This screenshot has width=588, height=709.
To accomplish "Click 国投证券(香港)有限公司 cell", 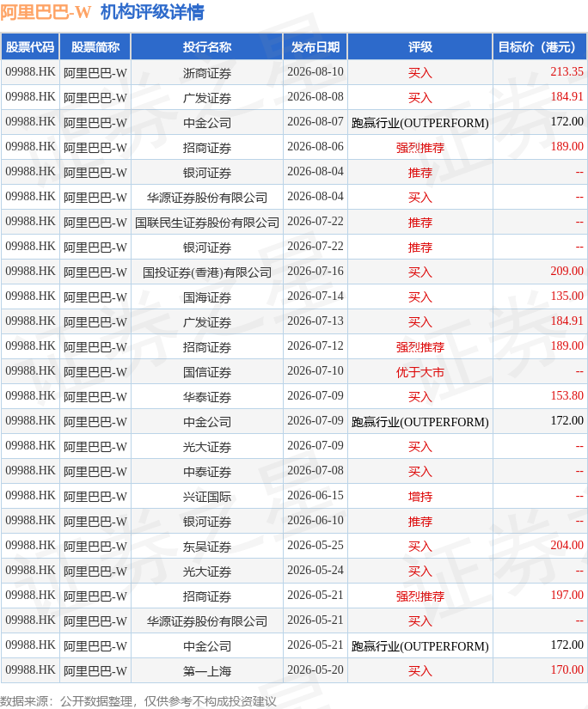I will click(207, 272).
